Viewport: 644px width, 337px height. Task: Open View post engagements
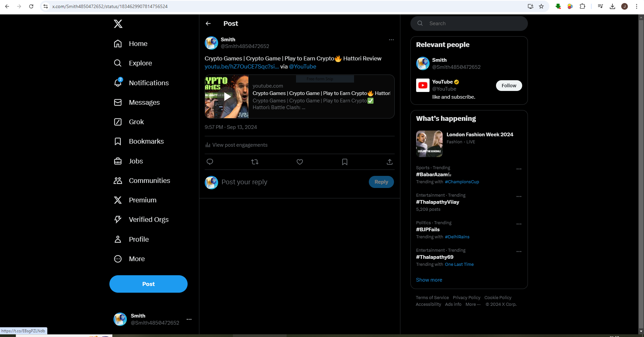pyautogui.click(x=236, y=145)
